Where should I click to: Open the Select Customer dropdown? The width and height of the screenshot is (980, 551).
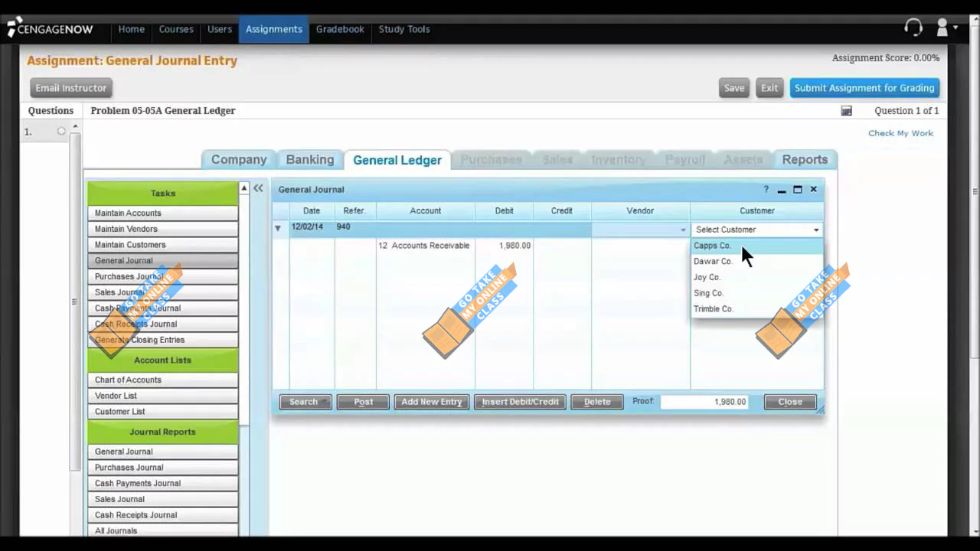[x=756, y=230]
